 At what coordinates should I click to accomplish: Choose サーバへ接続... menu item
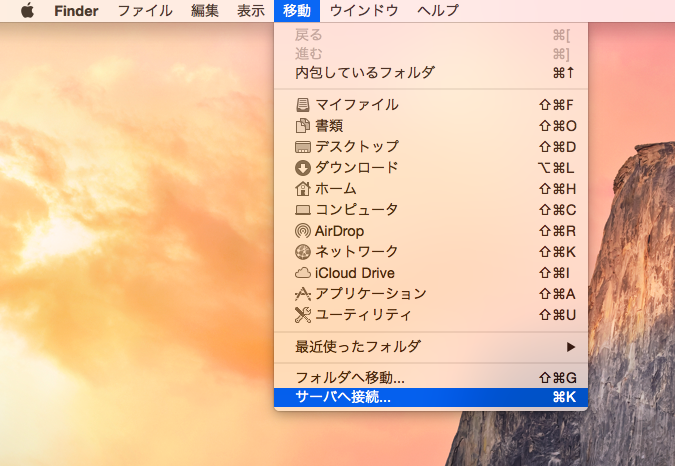pos(431,397)
